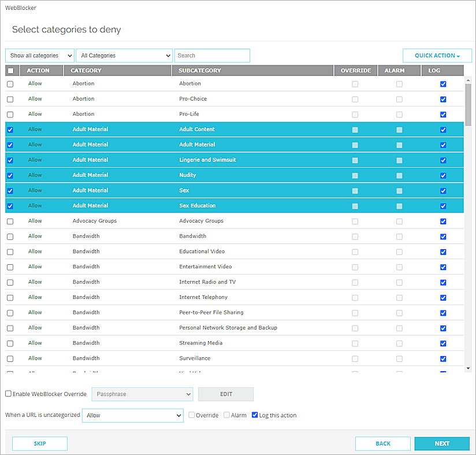
Task: Toggle the select-all checkbox in the table header
Action: (10, 70)
